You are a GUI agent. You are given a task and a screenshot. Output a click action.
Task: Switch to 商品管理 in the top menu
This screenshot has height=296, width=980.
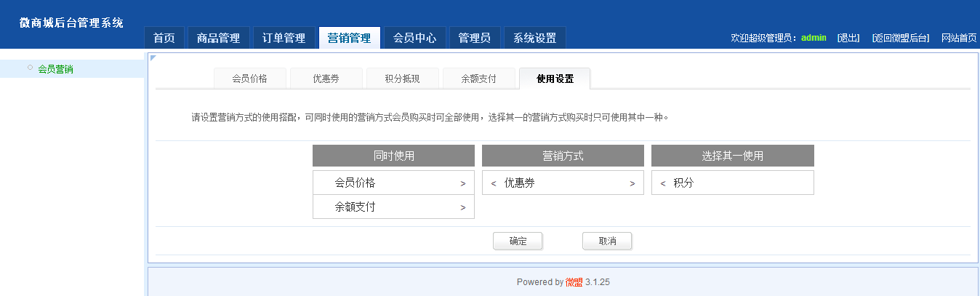(x=219, y=39)
